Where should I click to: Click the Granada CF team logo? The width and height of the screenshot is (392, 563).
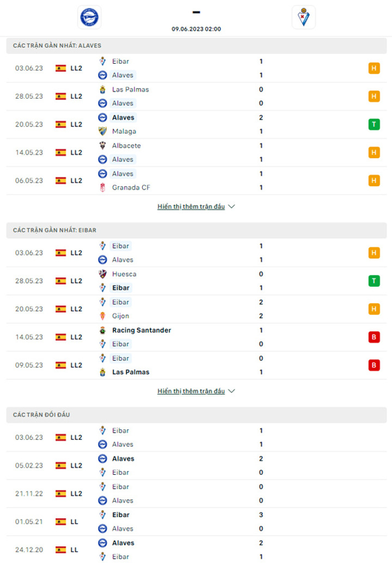102,187
